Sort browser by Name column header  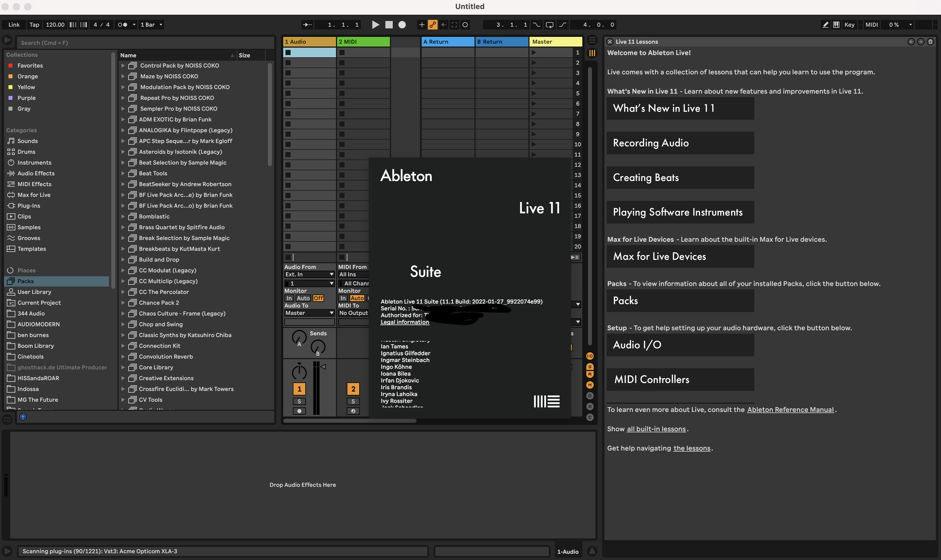pos(177,55)
